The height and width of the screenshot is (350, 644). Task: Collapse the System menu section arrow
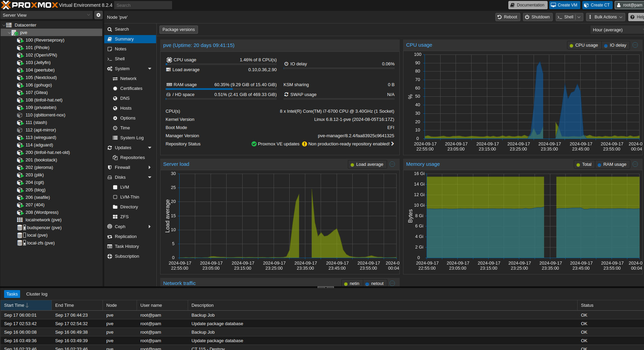click(150, 69)
